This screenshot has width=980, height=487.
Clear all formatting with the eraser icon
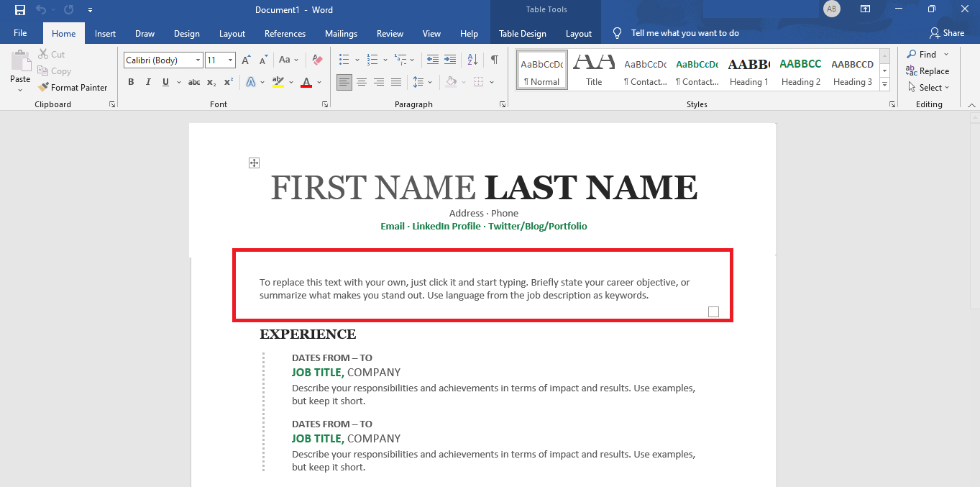click(318, 60)
